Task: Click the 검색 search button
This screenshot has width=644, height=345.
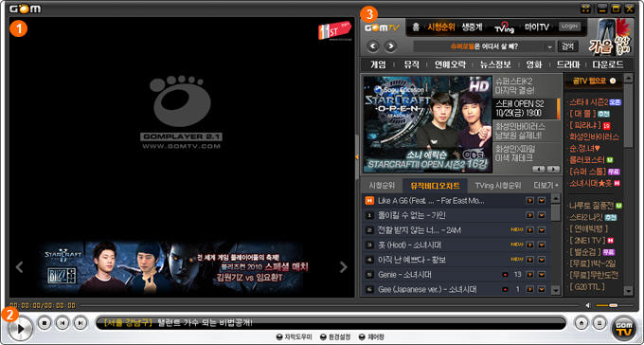Action: pos(567,46)
